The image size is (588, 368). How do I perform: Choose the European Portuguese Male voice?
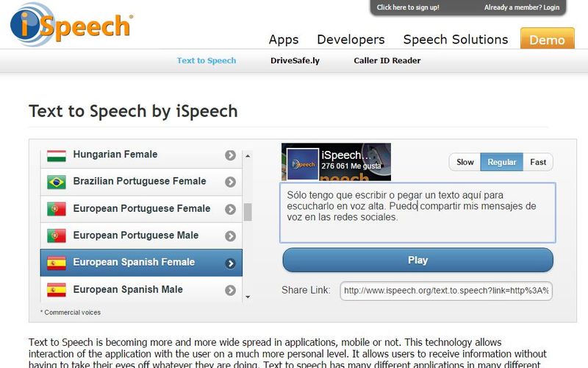[x=141, y=236]
